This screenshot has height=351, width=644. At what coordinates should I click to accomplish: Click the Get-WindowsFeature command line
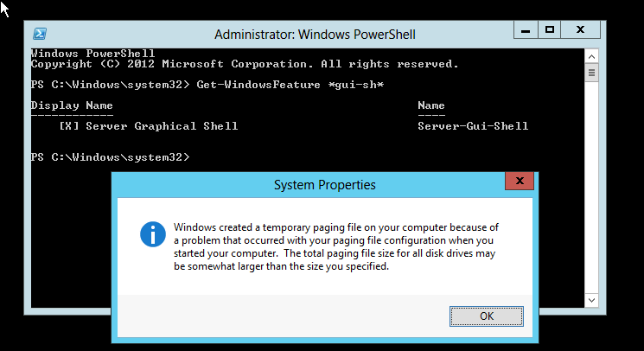[207, 85]
